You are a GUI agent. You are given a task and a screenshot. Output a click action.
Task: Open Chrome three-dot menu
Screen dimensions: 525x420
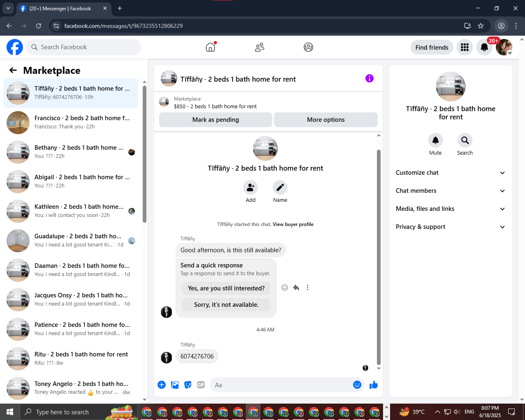coord(516,26)
